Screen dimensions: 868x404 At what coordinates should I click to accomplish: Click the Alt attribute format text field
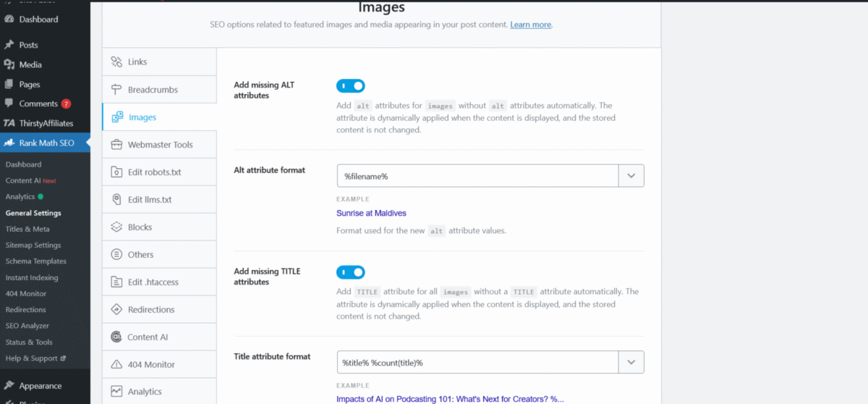(477, 176)
